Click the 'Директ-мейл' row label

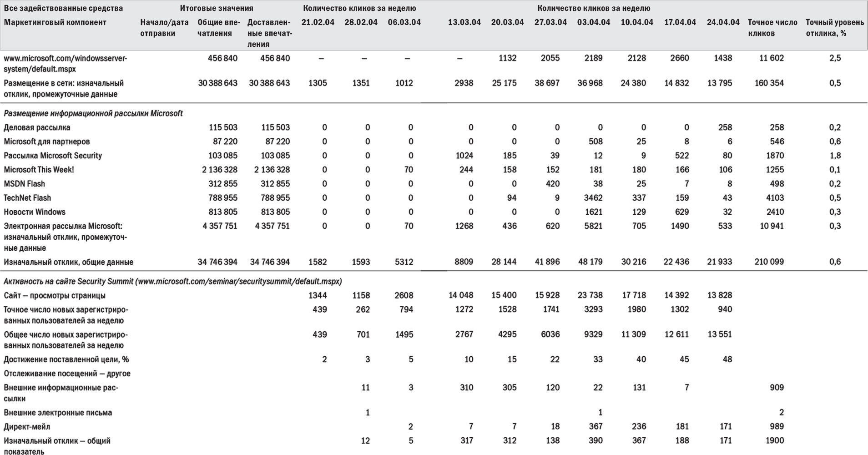pos(27,427)
